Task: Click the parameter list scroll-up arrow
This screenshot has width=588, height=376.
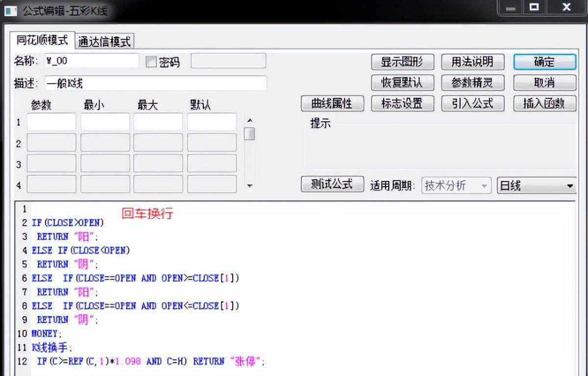Action: pyautogui.click(x=249, y=120)
